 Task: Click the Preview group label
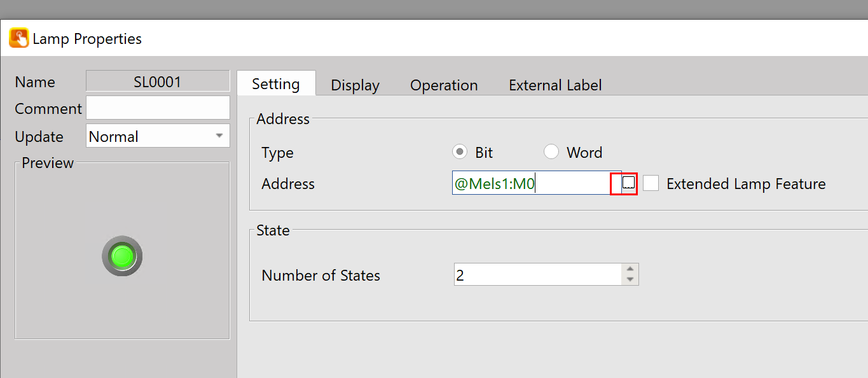48,163
